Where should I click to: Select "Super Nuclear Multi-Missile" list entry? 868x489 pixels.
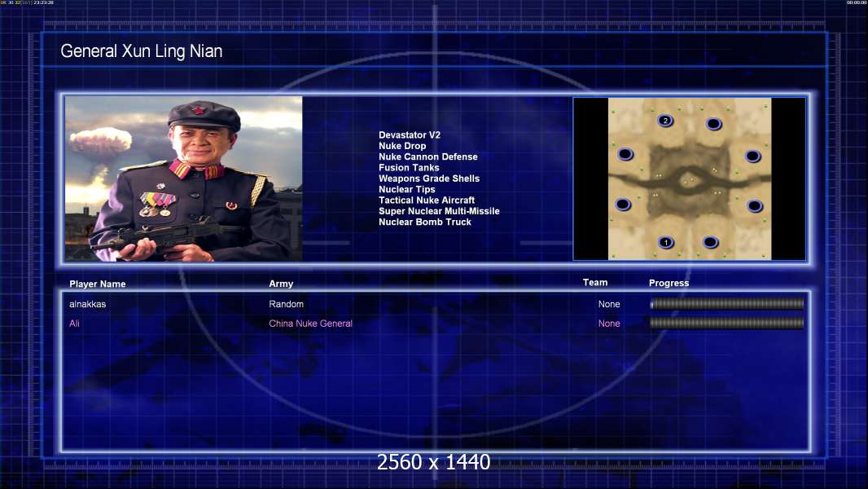[439, 211]
